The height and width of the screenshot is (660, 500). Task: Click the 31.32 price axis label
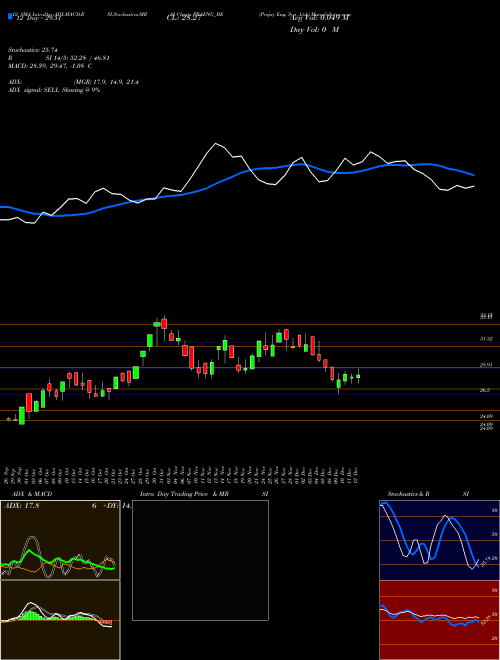tap(486, 339)
